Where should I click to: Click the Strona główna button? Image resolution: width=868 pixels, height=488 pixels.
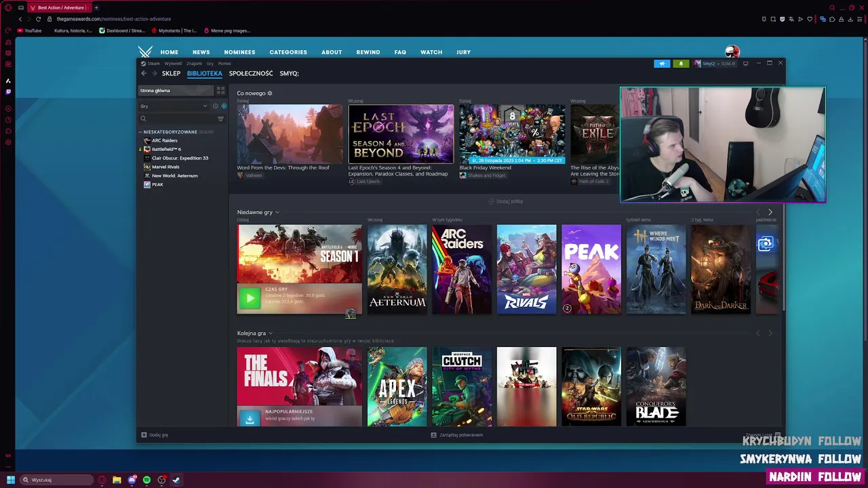(176, 90)
